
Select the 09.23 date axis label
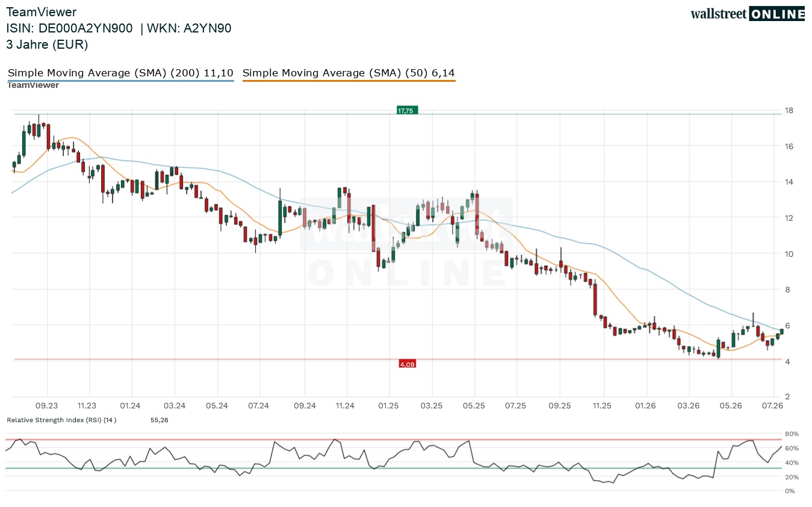click(x=47, y=406)
